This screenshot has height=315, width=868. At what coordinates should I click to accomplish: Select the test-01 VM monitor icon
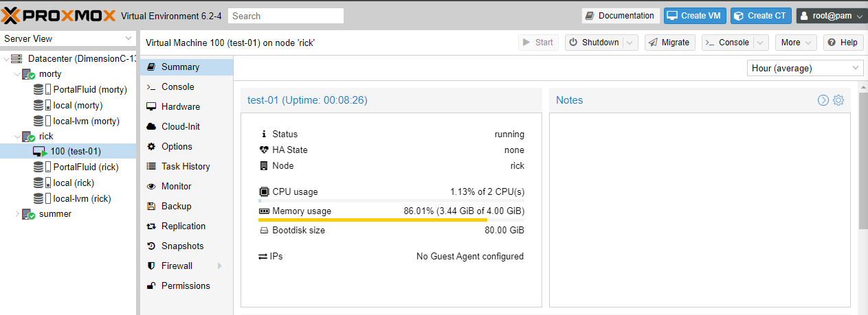pyautogui.click(x=40, y=152)
